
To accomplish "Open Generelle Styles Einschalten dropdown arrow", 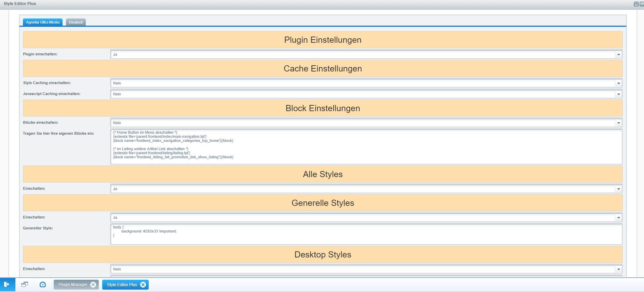I will 618,217.
